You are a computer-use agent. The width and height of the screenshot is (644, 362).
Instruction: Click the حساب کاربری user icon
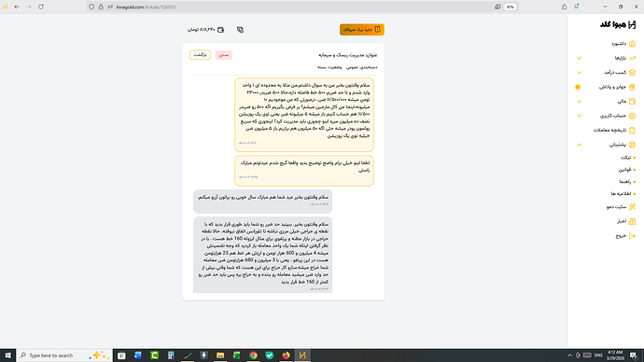click(632, 116)
